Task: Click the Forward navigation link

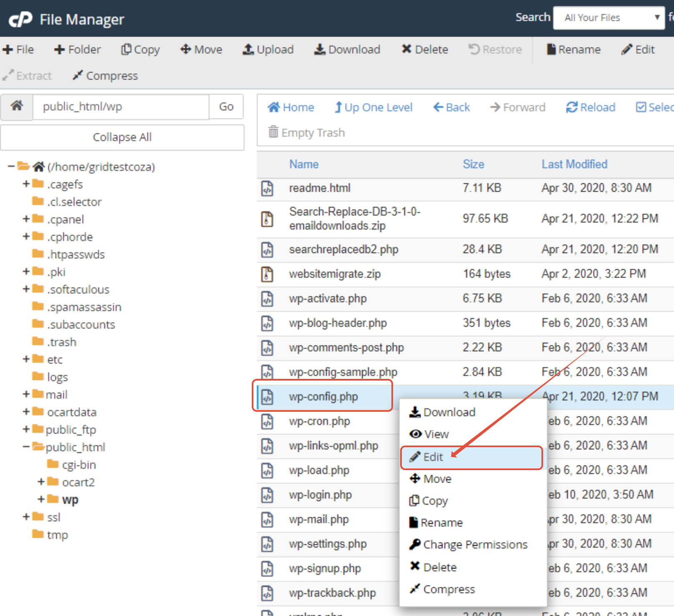Action: point(518,108)
